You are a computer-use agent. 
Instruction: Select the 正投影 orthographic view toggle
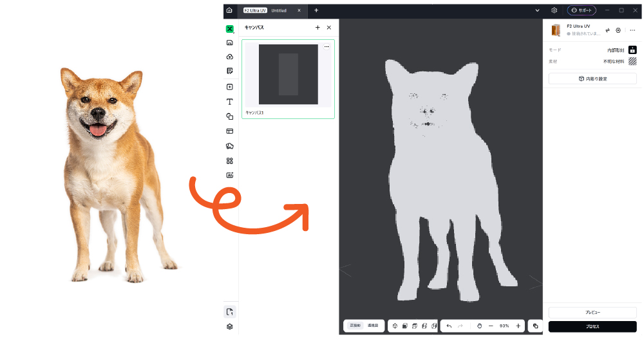[x=355, y=326]
